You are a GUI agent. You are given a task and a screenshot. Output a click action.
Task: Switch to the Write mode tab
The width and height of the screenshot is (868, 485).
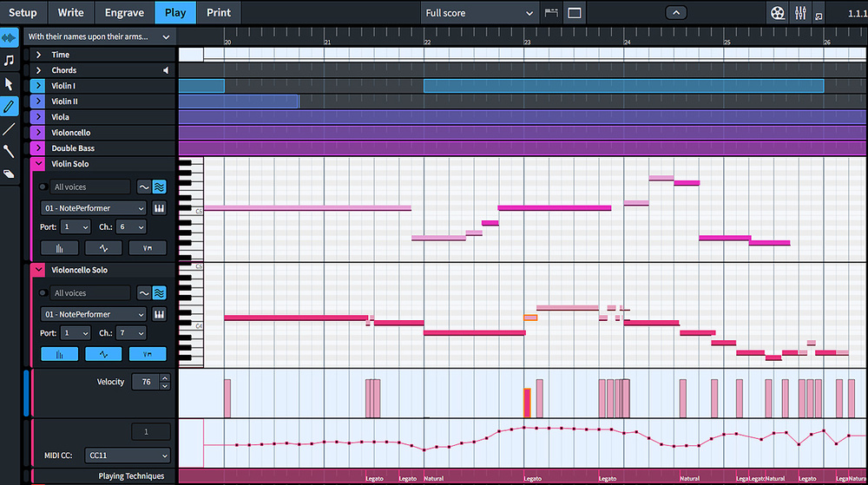(x=70, y=12)
